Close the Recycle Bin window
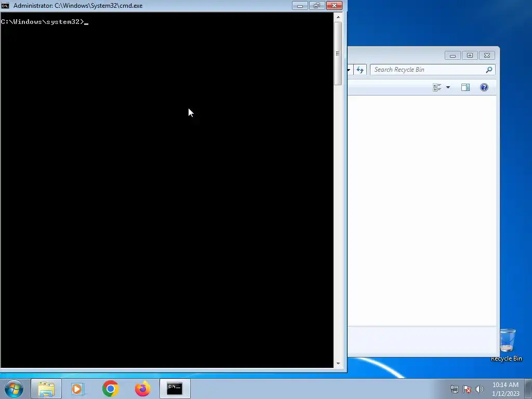 (487, 56)
